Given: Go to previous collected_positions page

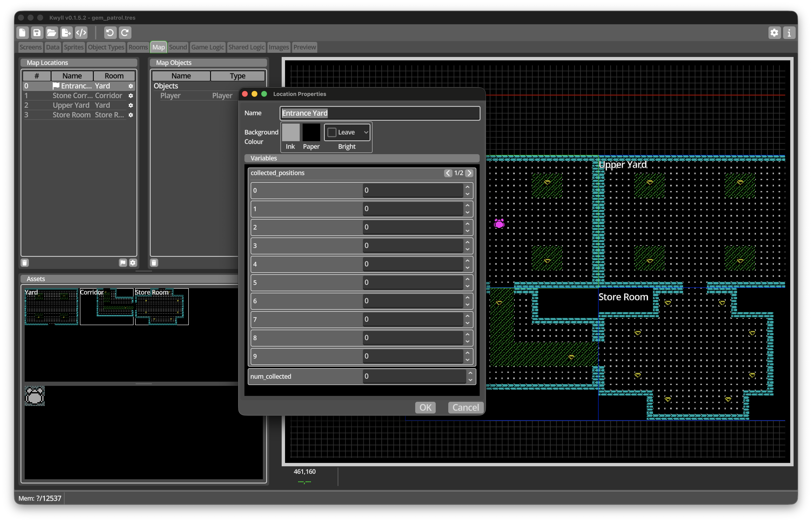Looking at the screenshot, I should point(448,173).
